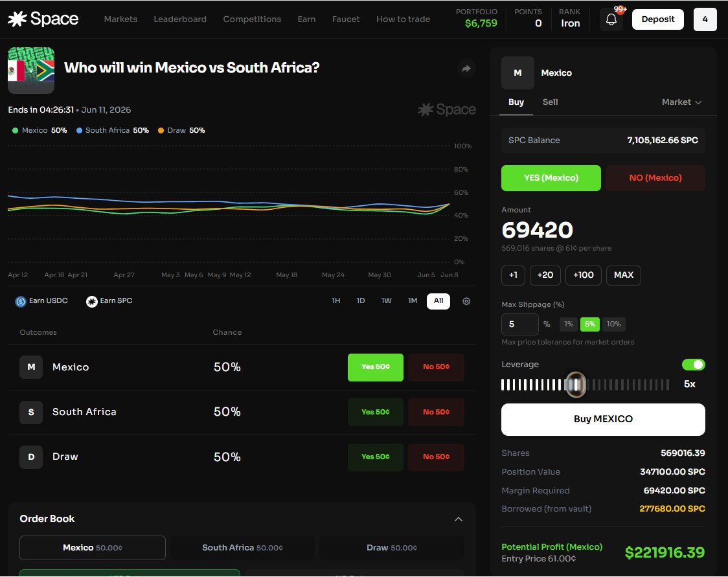Toggle South Africa legend in chart

coord(112,130)
